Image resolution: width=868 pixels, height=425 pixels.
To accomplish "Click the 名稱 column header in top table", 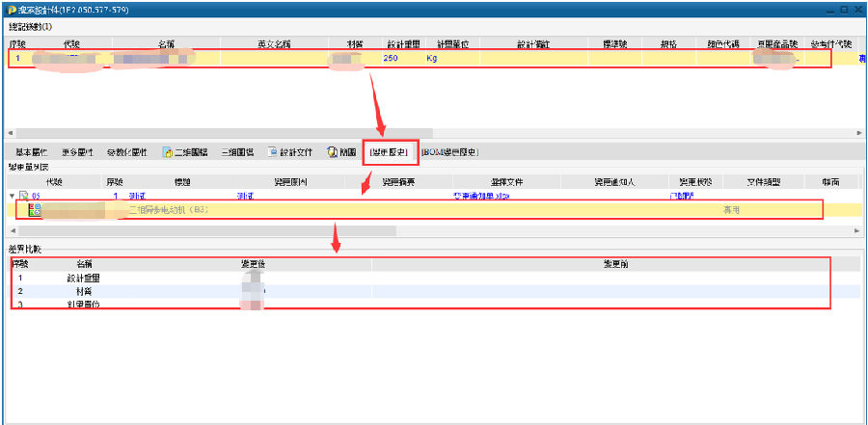I will pyautogui.click(x=167, y=43).
